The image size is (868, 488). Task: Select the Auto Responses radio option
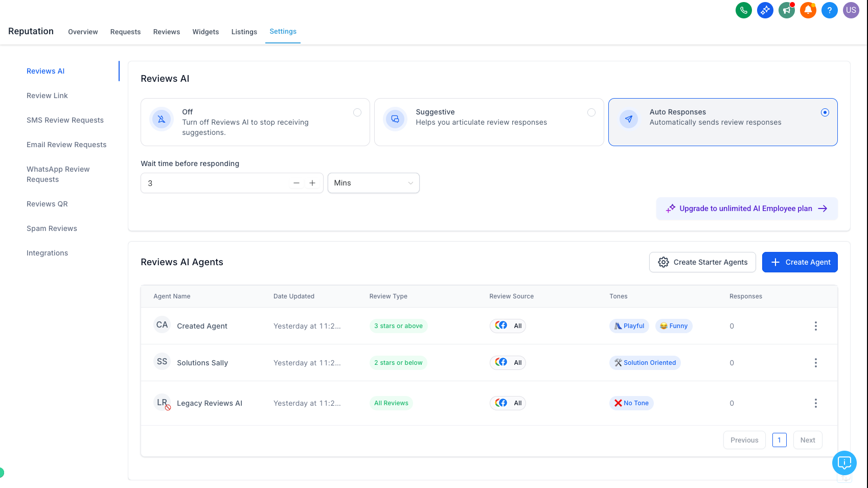coord(825,112)
